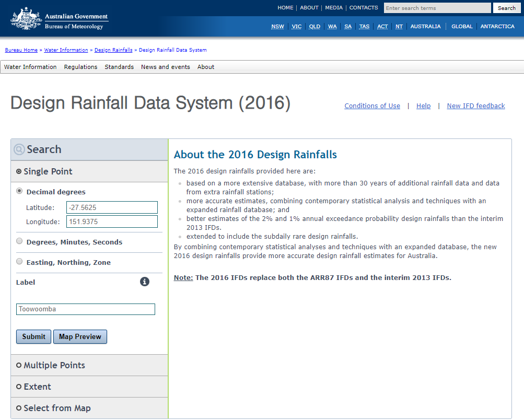Open the VIC state link
This screenshot has height=420, width=524.
[296, 27]
